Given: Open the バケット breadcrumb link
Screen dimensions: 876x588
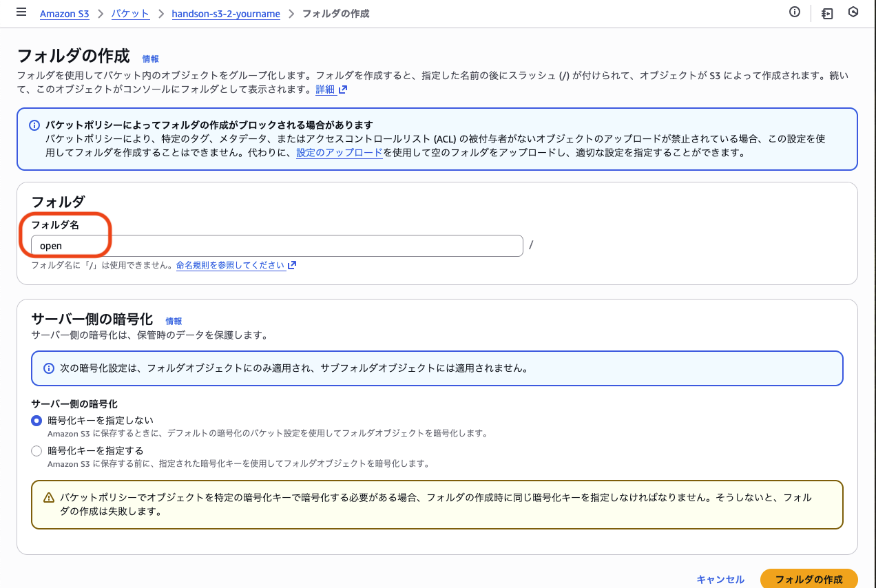Looking at the screenshot, I should click(x=130, y=14).
